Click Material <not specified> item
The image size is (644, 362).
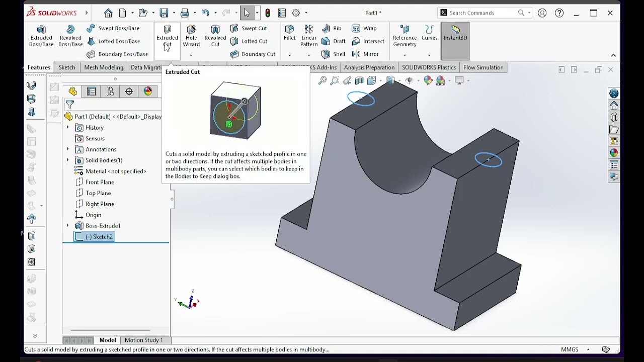pyautogui.click(x=111, y=171)
